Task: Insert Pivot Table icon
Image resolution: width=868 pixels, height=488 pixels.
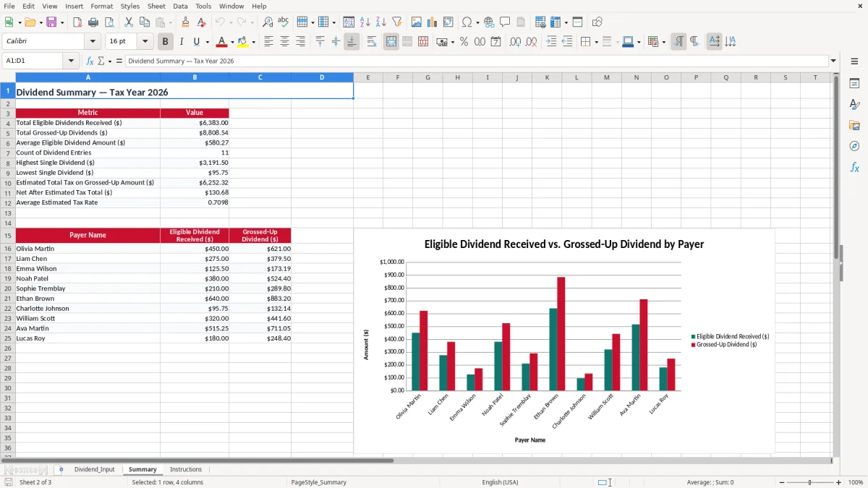Action: click(448, 22)
